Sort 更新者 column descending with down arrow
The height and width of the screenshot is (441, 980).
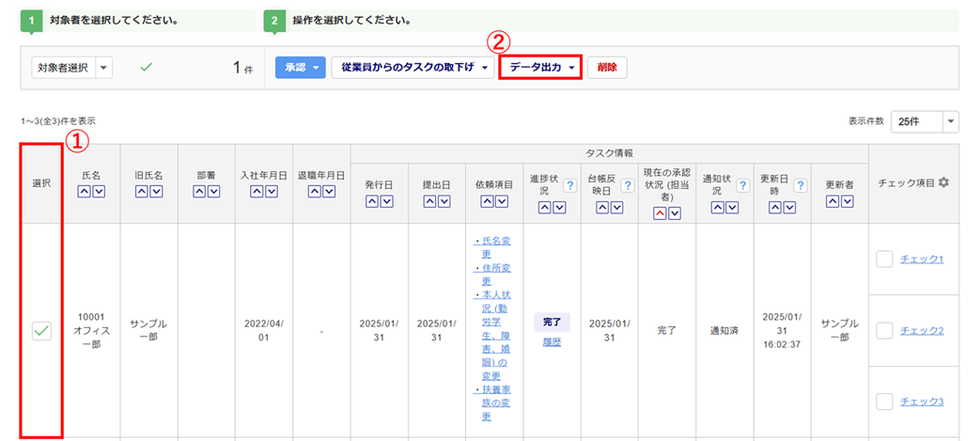point(848,201)
